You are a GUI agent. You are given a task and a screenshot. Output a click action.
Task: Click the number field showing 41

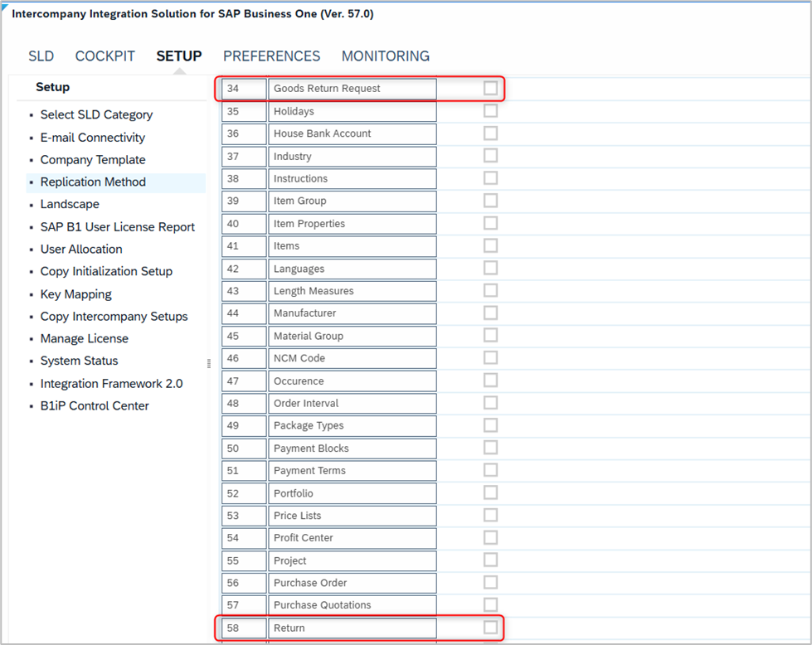click(244, 246)
